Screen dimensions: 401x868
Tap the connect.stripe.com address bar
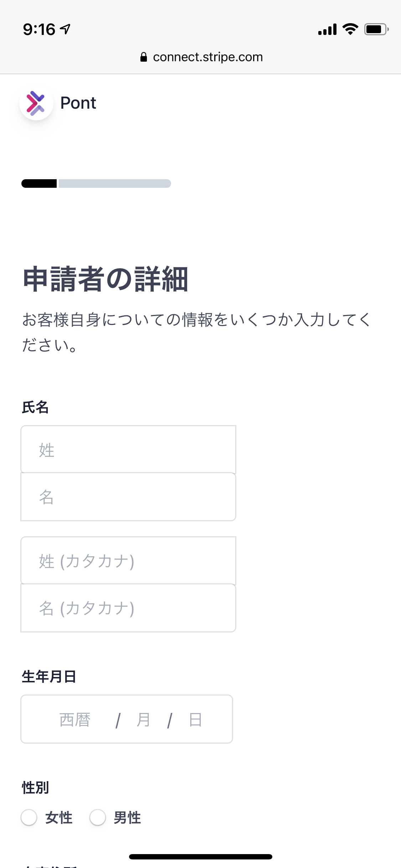point(201,57)
